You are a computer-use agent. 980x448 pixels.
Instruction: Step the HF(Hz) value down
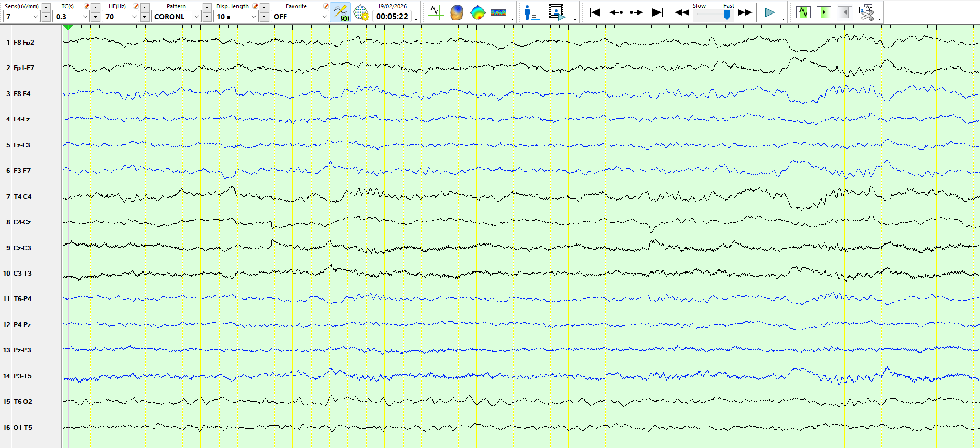[145, 17]
